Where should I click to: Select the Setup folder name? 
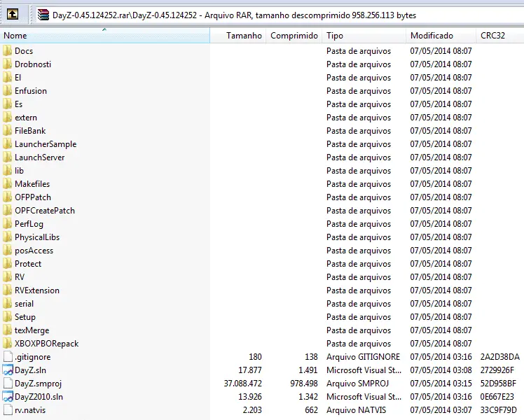(x=25, y=317)
